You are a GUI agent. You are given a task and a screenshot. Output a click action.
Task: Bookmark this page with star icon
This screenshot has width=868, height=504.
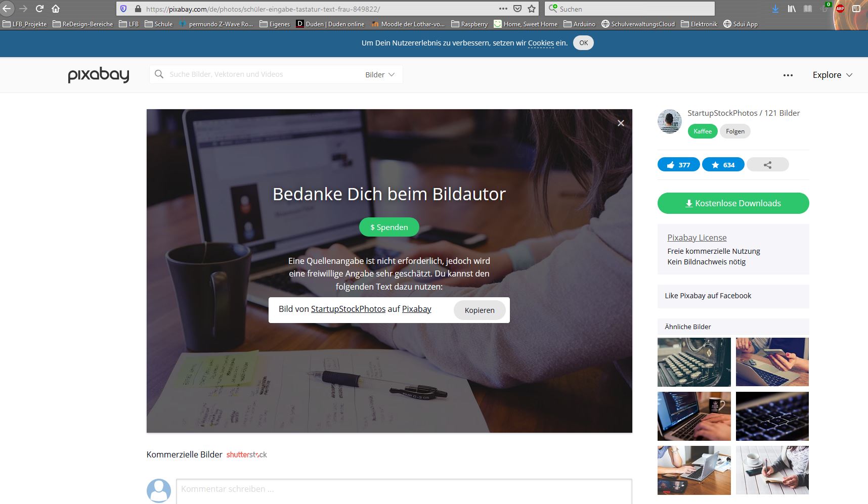[532, 9]
